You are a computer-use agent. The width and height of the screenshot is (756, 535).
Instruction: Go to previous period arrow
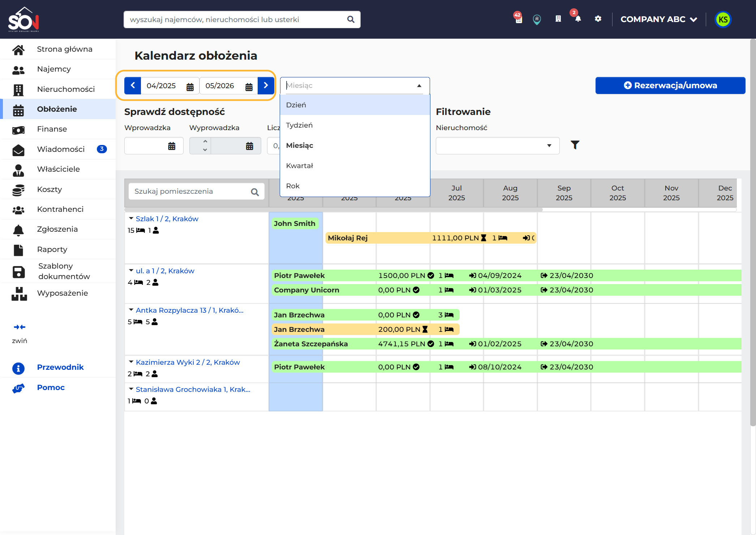click(133, 86)
